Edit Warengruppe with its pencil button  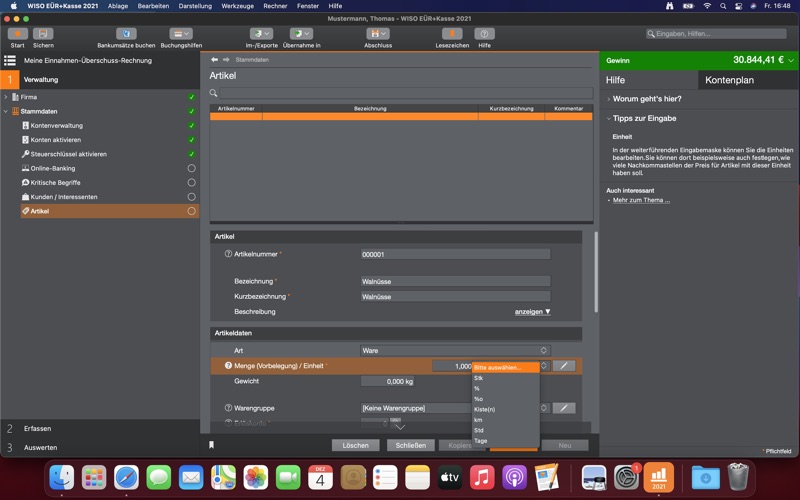click(564, 408)
